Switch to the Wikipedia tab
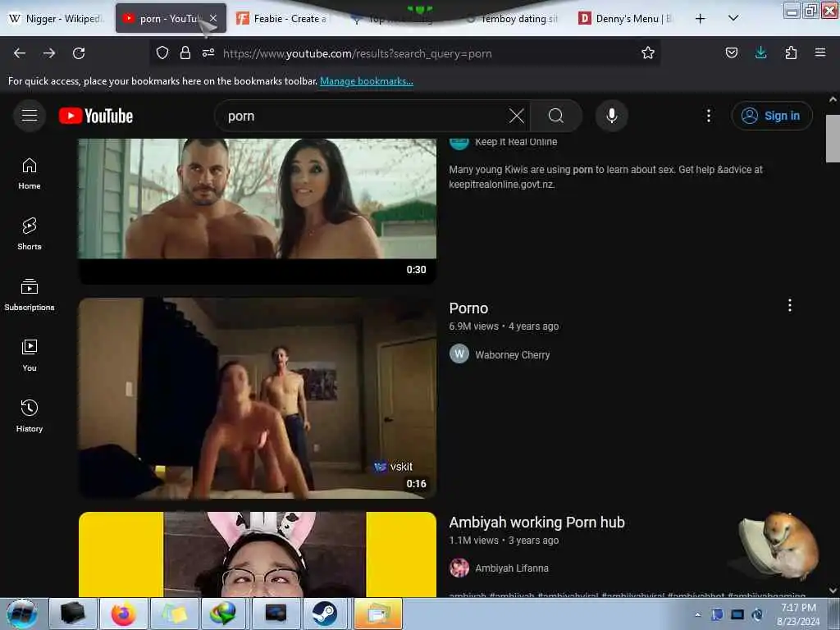 57,19
